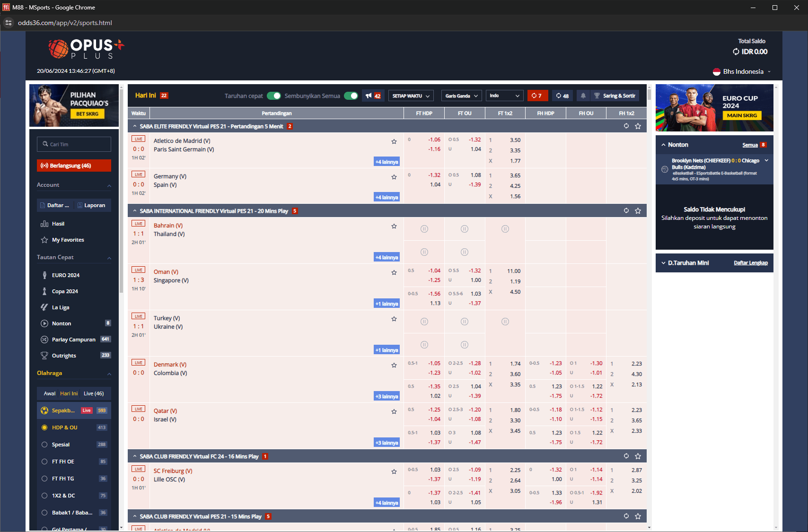Open the Bhs Indonesia language selector
The image size is (808, 532).
click(x=742, y=72)
